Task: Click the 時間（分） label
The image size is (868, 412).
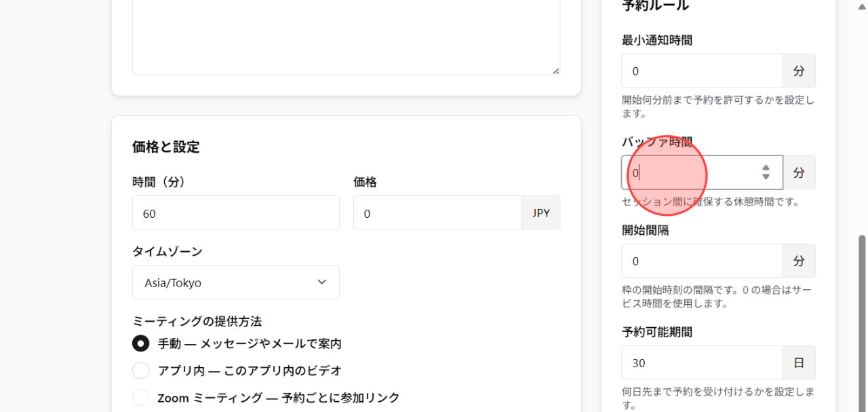Action: [159, 182]
